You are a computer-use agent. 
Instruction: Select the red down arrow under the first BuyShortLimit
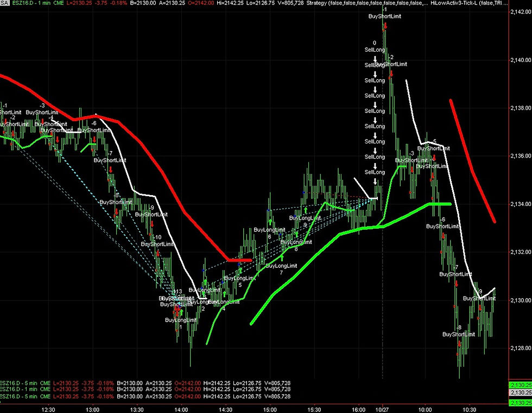pyautogui.click(x=7, y=120)
